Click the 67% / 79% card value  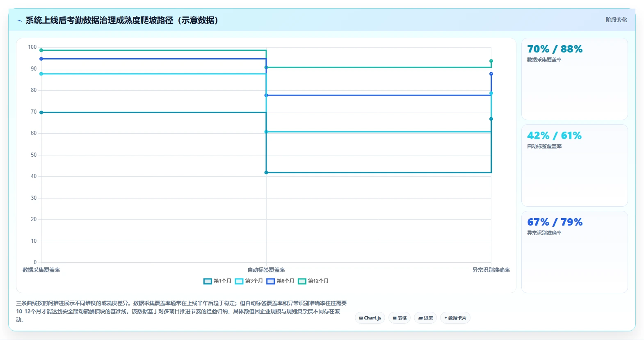[555, 222]
